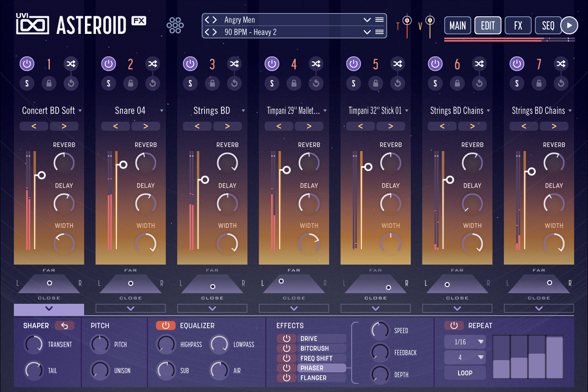Enable the Flanger effect

pyautogui.click(x=287, y=378)
